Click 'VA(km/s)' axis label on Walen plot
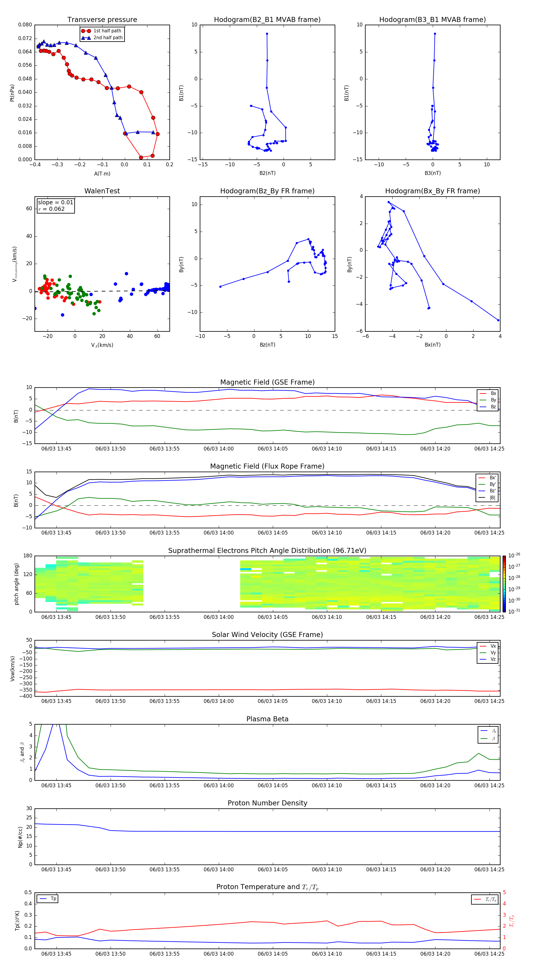Image resolution: width=535 pixels, height=980 pixels. (102, 345)
